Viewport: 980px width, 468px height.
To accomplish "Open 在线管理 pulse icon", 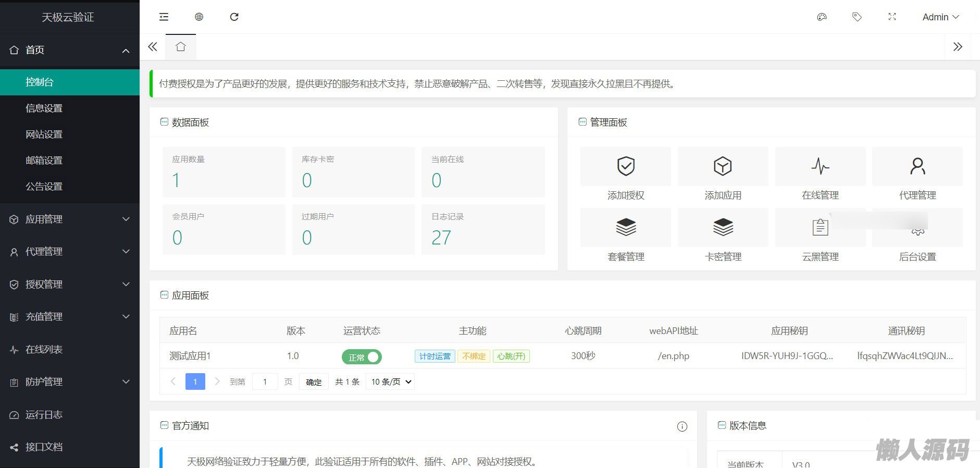I will pos(820,166).
